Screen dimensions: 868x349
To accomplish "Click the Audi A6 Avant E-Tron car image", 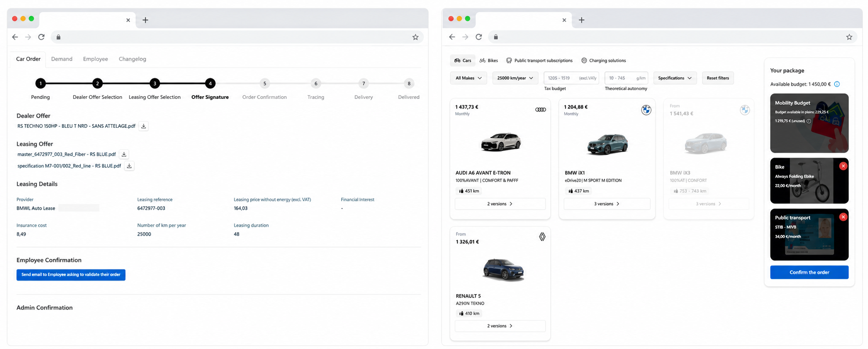I will coord(501,142).
